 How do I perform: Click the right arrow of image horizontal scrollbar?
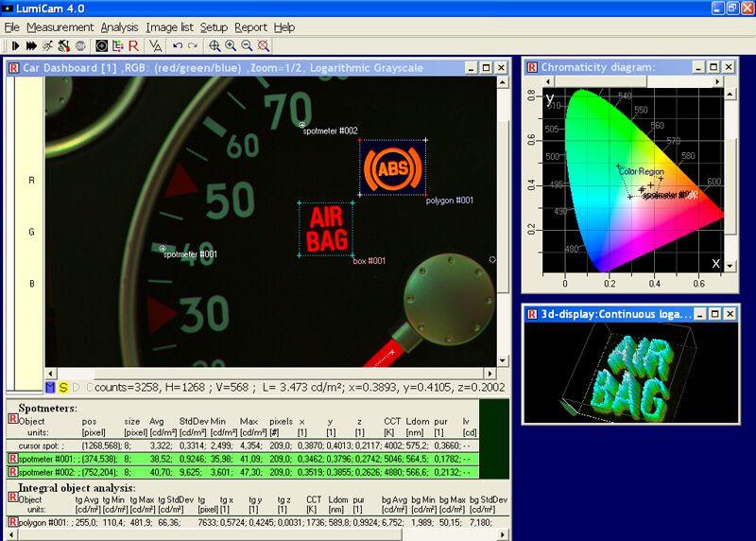[x=490, y=373]
